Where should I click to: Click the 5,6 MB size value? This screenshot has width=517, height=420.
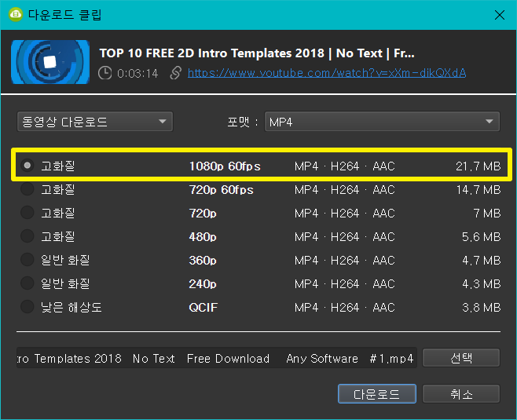coord(482,237)
